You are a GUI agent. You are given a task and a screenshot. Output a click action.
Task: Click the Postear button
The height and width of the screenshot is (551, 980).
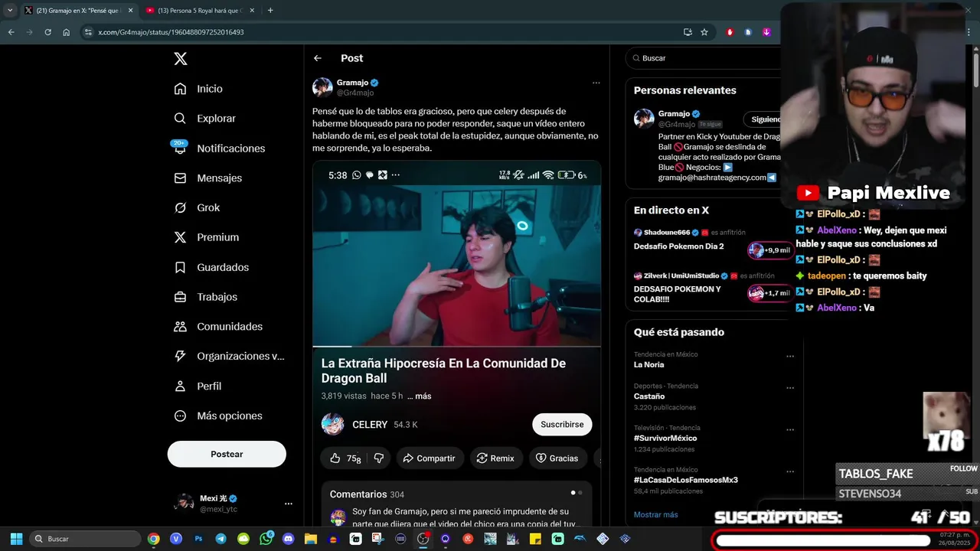(227, 454)
